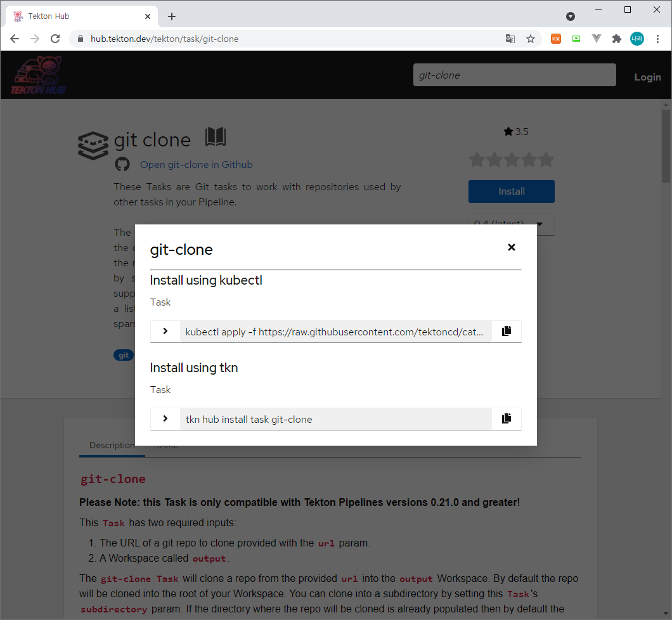Viewport: 672px width, 620px height.
Task: Focus the git-clone search box
Action: click(514, 75)
